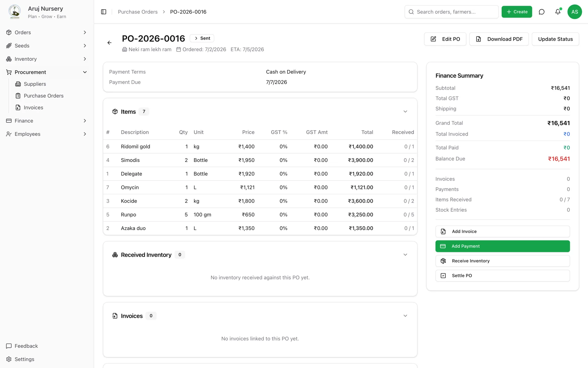This screenshot has height=368, width=588.
Task: Click the Add Invoice button
Action: click(x=503, y=232)
